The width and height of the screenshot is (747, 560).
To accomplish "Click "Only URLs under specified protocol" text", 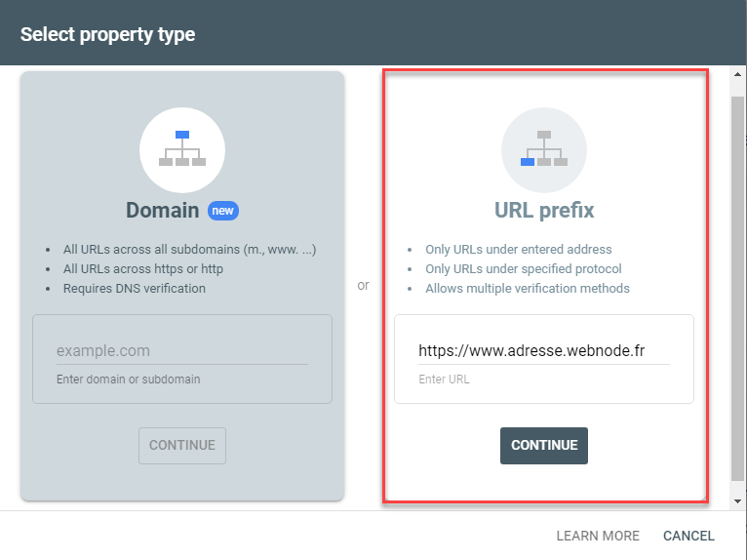I will tap(524, 268).
